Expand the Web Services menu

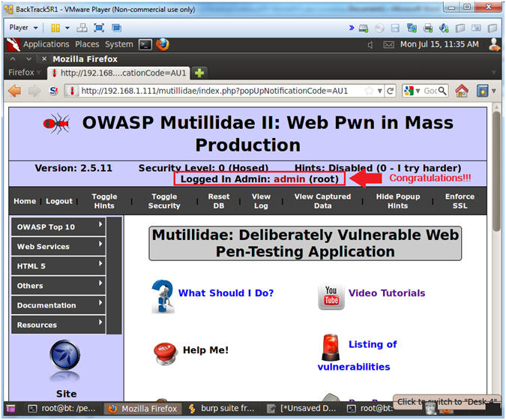pos(58,246)
